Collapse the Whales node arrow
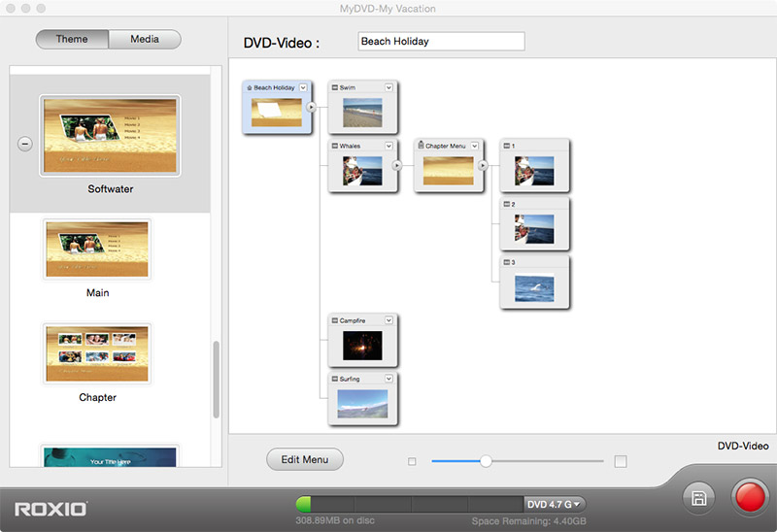This screenshot has width=777, height=532. pos(396,165)
